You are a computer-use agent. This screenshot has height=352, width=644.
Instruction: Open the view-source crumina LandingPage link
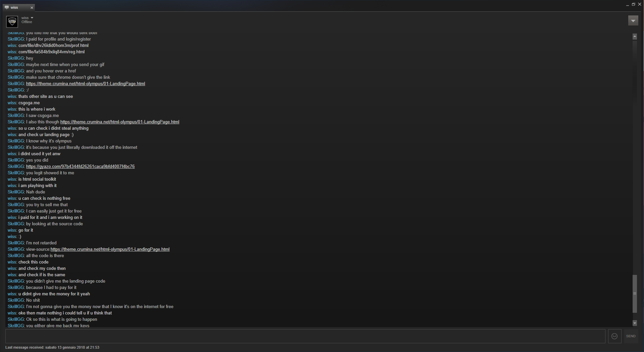[110, 249]
